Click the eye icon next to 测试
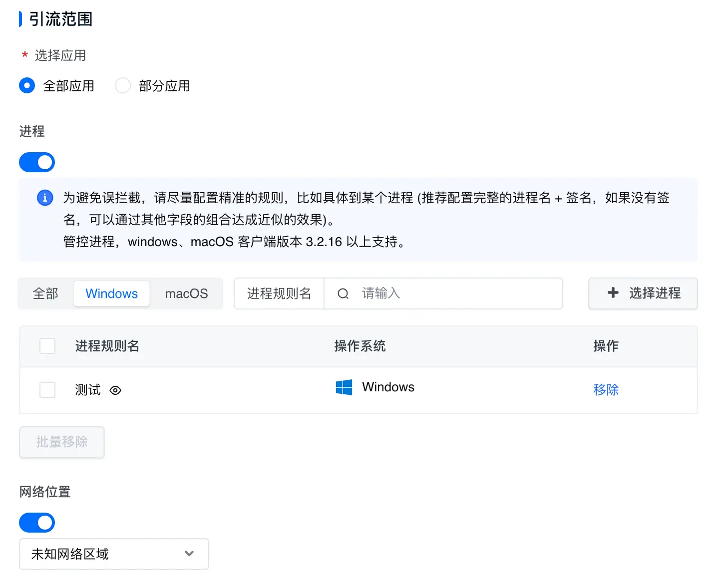Viewport: 725px width, 588px height. (x=115, y=390)
